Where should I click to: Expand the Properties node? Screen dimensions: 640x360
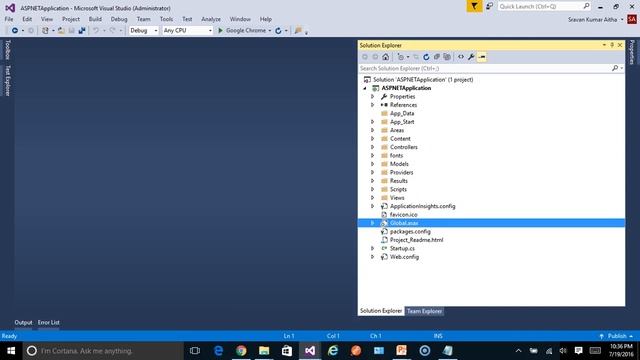click(372, 97)
